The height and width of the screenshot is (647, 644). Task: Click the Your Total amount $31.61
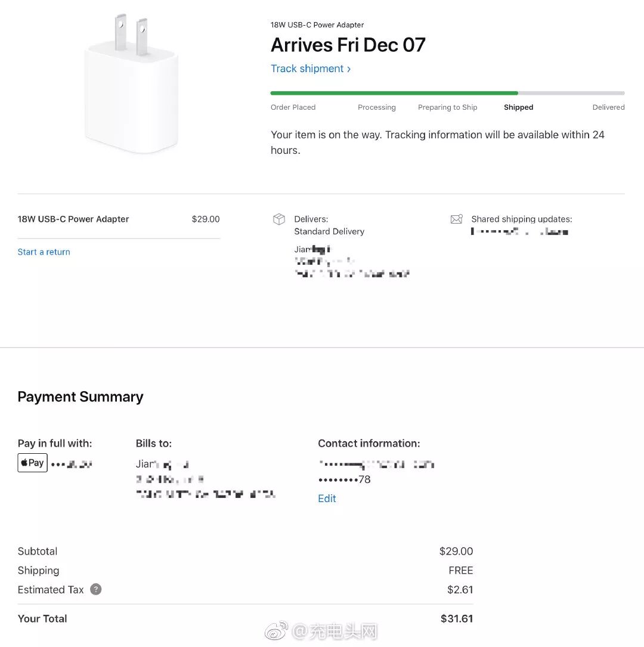pyautogui.click(x=456, y=618)
